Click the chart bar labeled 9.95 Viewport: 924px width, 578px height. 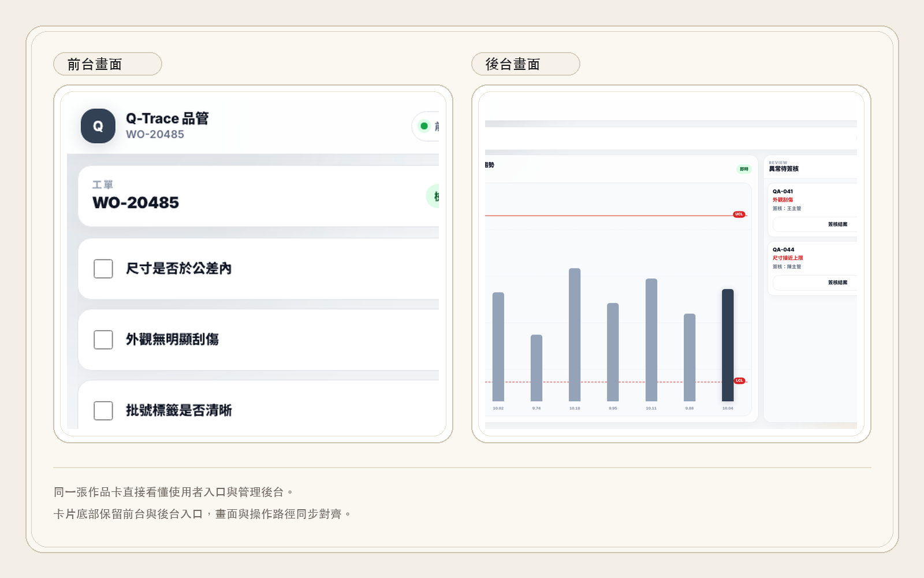613,352
